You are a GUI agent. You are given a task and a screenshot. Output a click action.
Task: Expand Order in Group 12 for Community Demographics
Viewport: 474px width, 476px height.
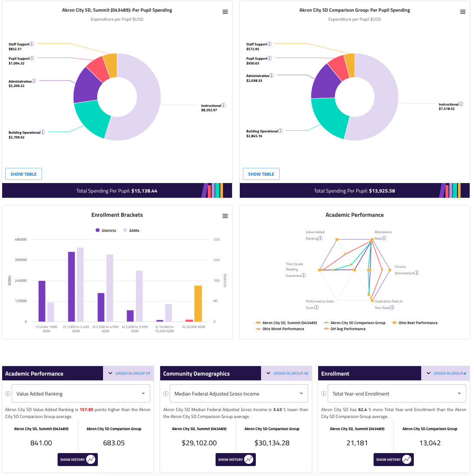point(287,373)
